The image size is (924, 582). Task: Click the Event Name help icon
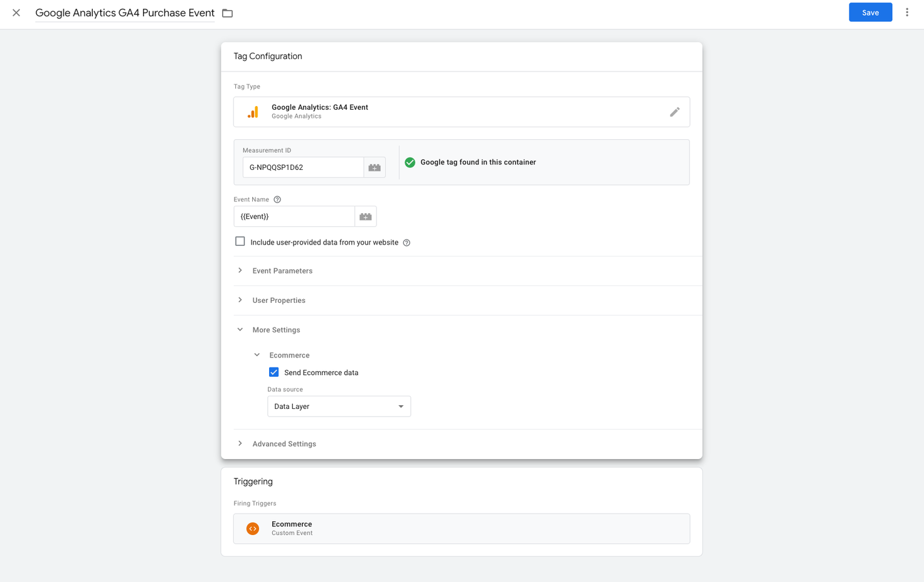(x=277, y=199)
